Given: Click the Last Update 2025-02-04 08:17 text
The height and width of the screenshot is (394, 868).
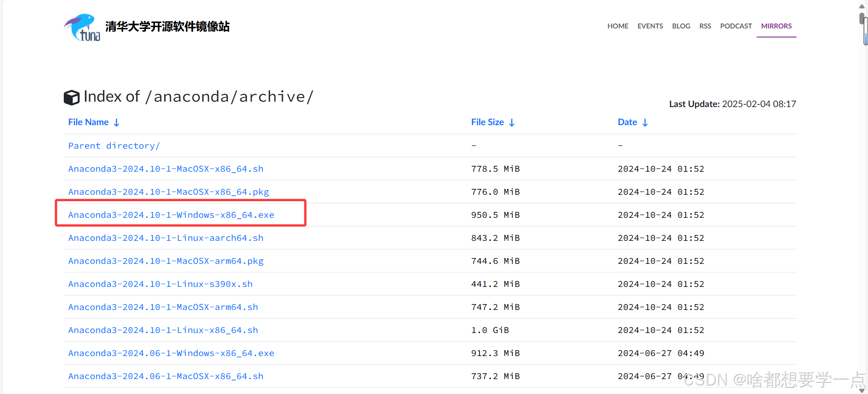Looking at the screenshot, I should (x=733, y=104).
